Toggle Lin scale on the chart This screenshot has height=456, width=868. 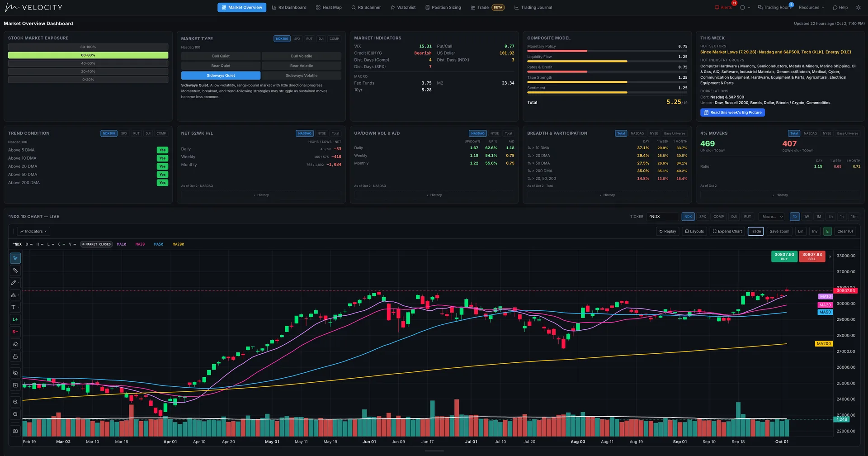801,231
